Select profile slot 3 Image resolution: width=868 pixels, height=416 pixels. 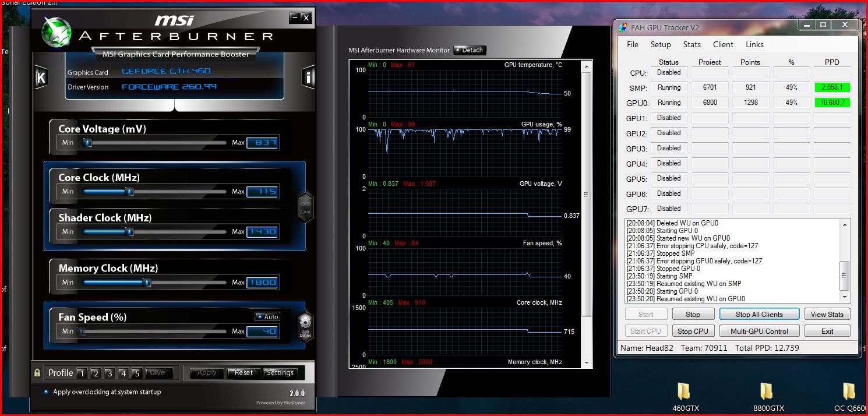pyautogui.click(x=110, y=373)
